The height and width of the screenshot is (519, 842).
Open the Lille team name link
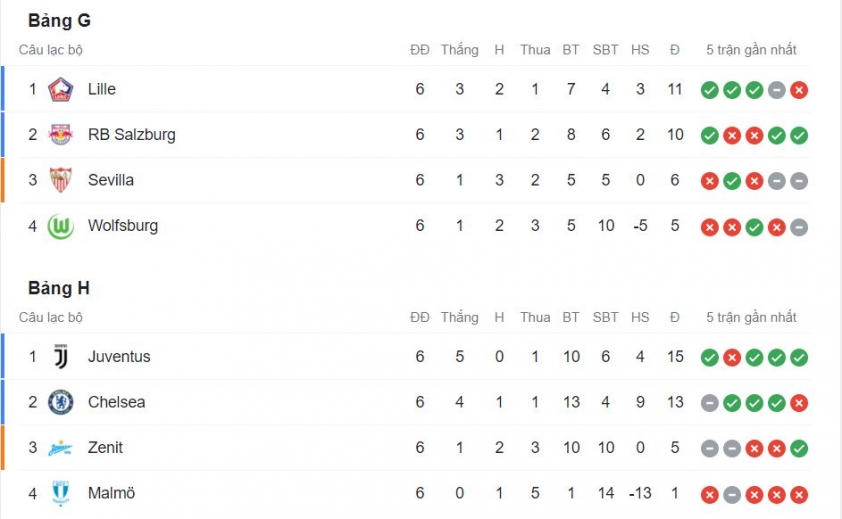[x=102, y=89]
